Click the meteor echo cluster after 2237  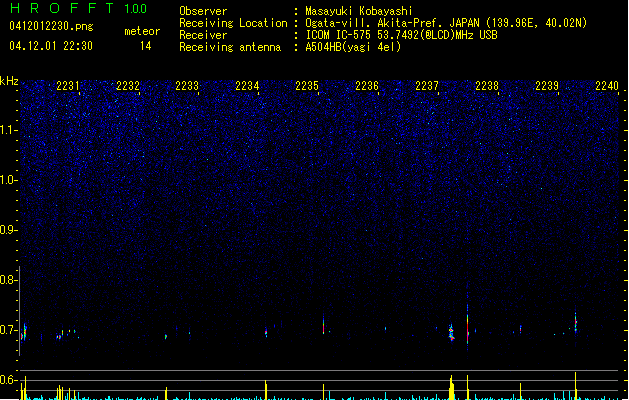pyautogui.click(x=451, y=333)
